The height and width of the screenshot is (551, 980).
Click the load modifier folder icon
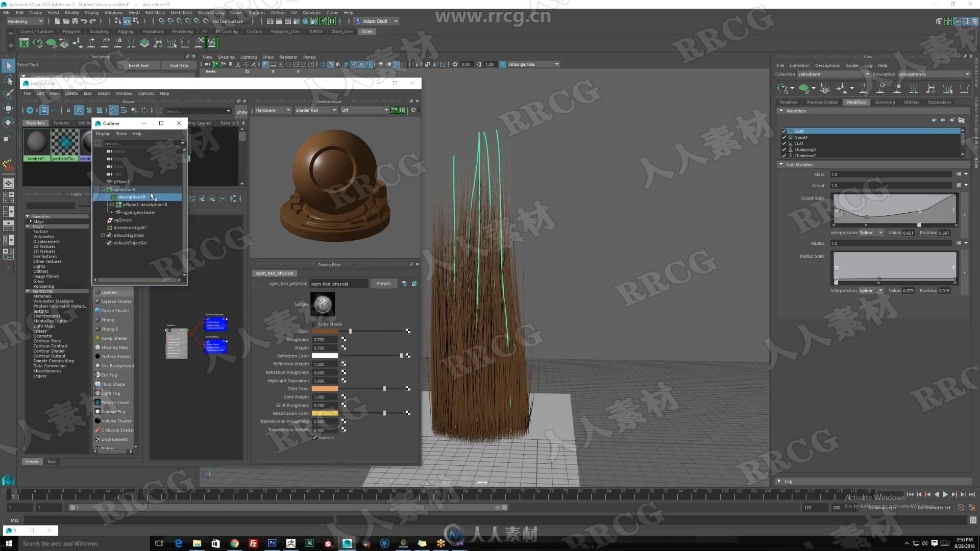click(x=961, y=120)
